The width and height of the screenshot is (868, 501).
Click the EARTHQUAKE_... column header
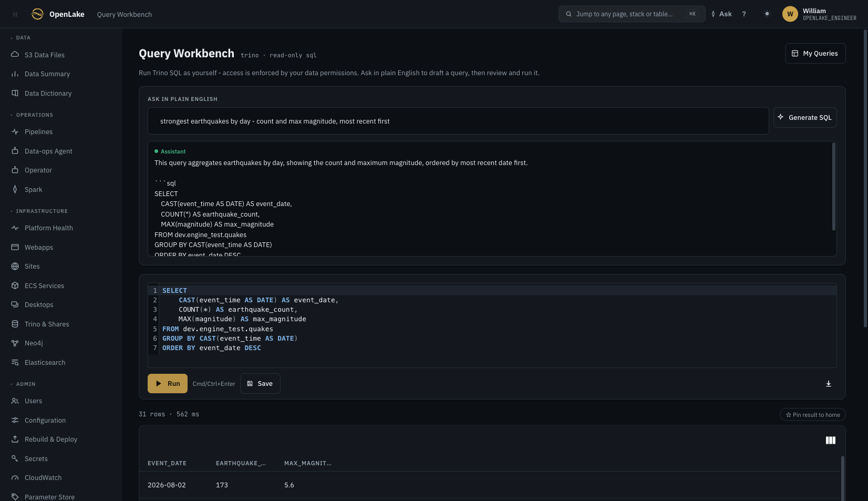(241, 464)
